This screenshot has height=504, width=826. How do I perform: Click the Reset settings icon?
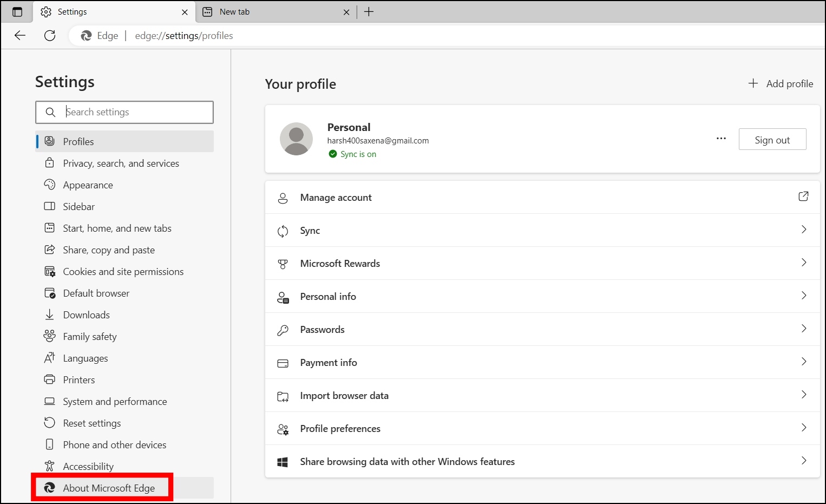50,423
